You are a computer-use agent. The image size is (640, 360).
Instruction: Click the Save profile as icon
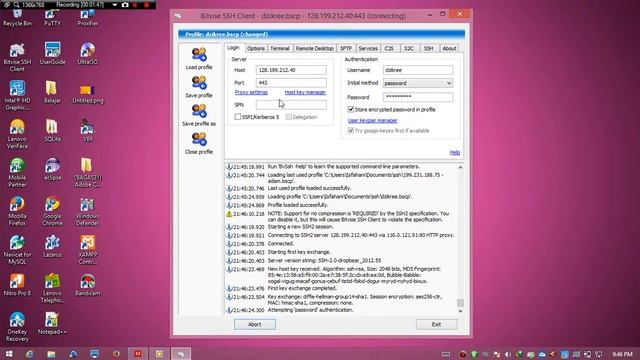coord(199,111)
